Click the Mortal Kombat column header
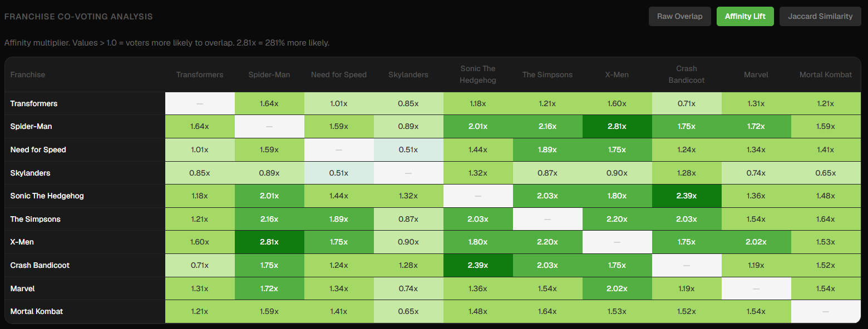The height and width of the screenshot is (329, 868). (x=826, y=74)
